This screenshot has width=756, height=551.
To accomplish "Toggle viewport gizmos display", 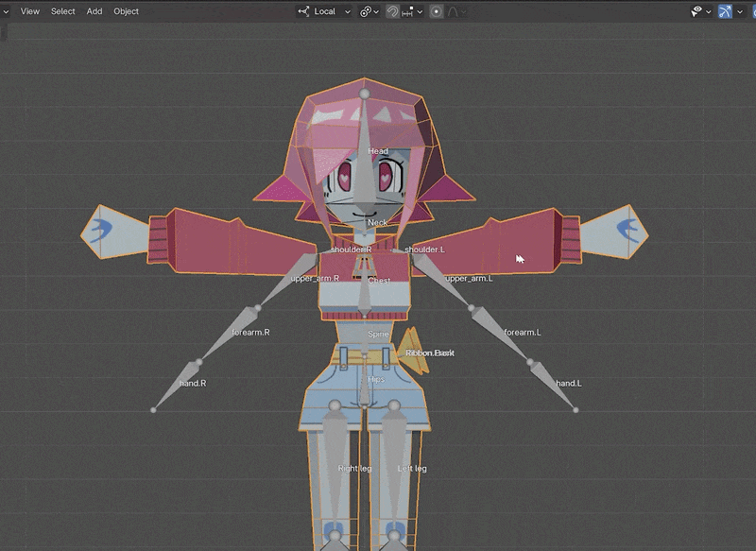I will (x=726, y=11).
